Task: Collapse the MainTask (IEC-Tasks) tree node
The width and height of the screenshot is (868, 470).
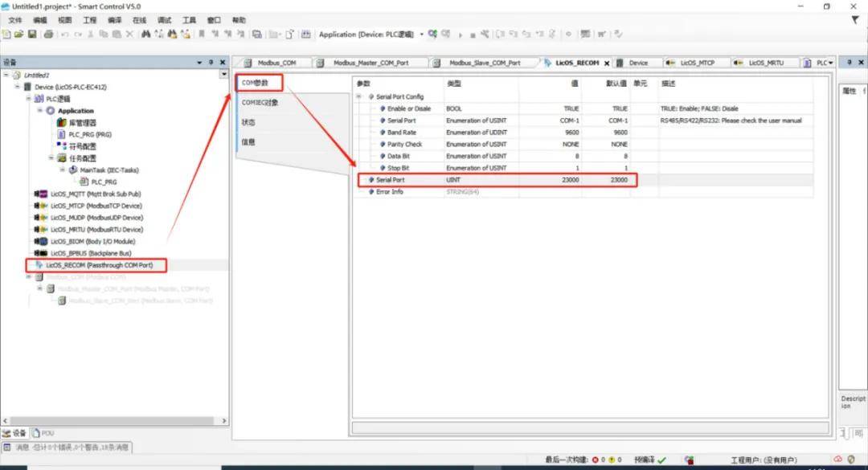Action: click(62, 170)
